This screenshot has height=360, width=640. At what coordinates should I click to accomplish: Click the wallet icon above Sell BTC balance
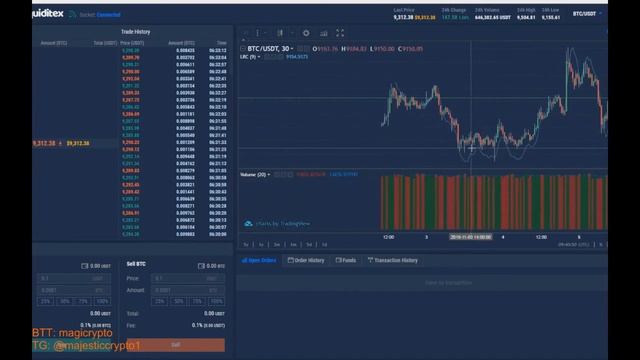click(201, 266)
